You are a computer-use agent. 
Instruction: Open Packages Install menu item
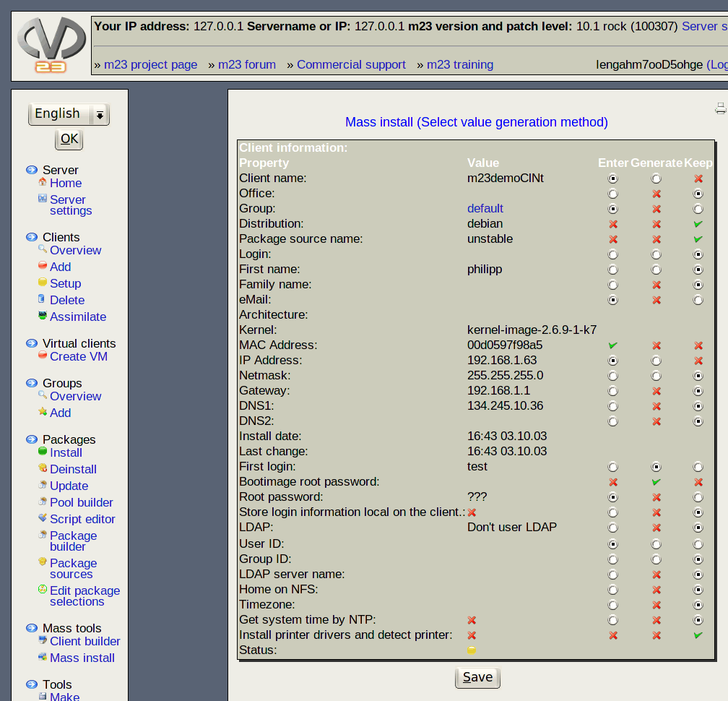coord(66,452)
